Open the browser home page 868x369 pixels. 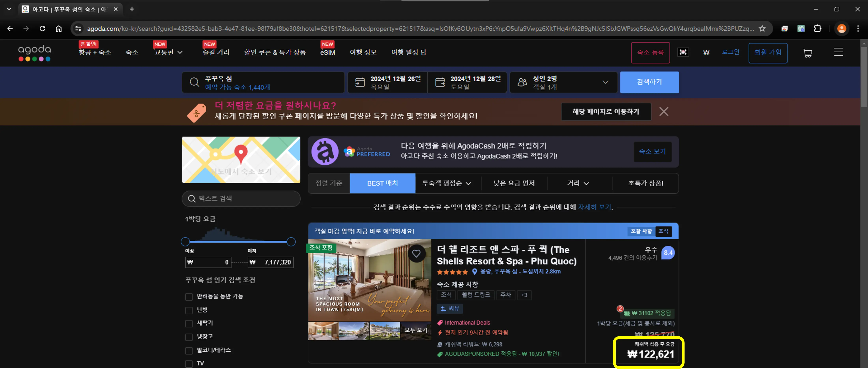[x=59, y=29]
